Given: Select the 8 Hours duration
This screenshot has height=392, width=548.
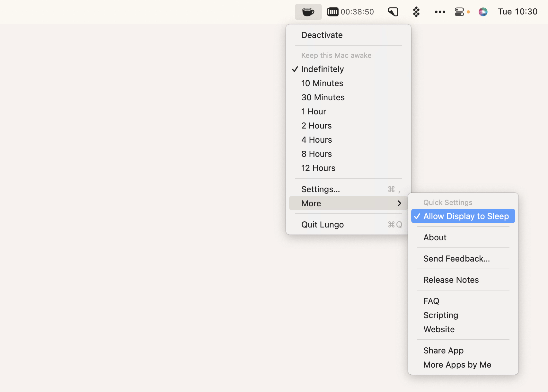Looking at the screenshot, I should 349,154.
